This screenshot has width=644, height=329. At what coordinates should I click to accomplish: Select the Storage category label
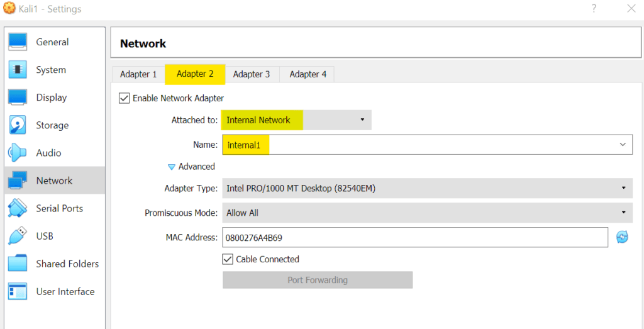(52, 125)
